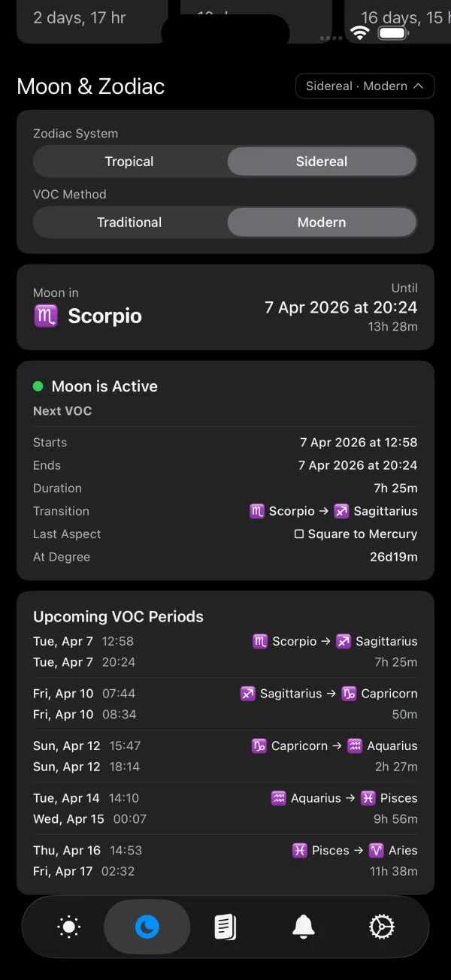Open app settings with the gear icon
The width and height of the screenshot is (451, 980).
381,927
